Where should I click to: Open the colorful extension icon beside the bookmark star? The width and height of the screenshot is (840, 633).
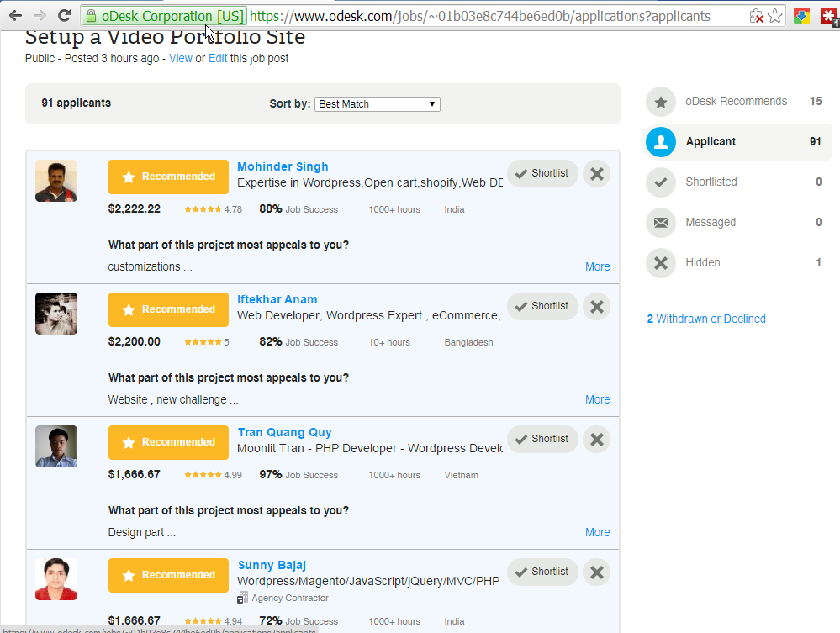pos(801,16)
